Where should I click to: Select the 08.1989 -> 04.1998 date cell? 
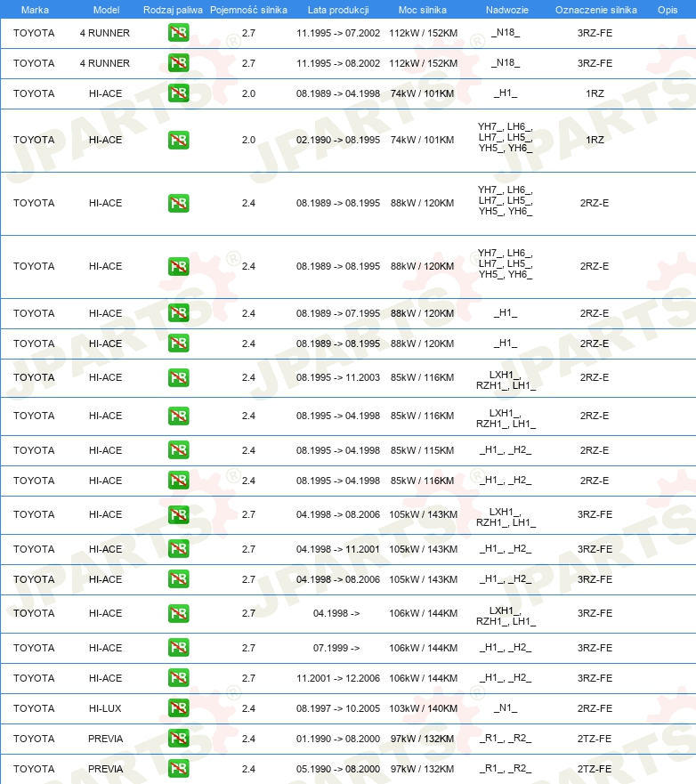click(x=338, y=93)
